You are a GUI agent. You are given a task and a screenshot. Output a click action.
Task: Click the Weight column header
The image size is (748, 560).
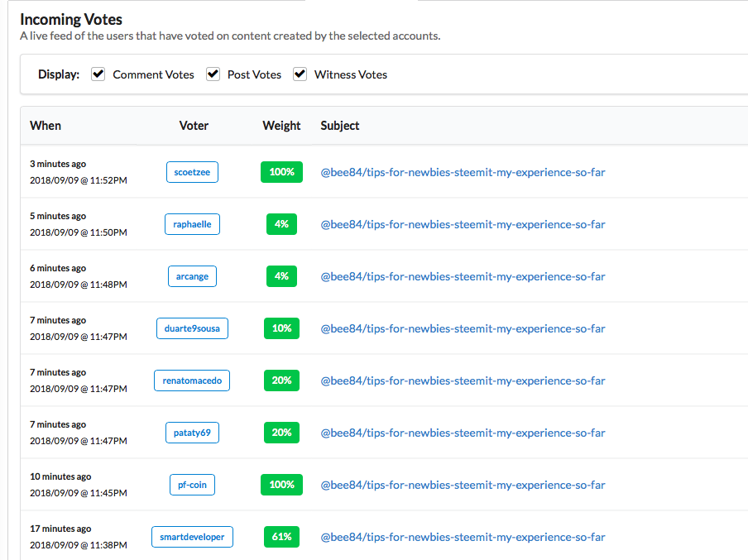[x=281, y=126]
